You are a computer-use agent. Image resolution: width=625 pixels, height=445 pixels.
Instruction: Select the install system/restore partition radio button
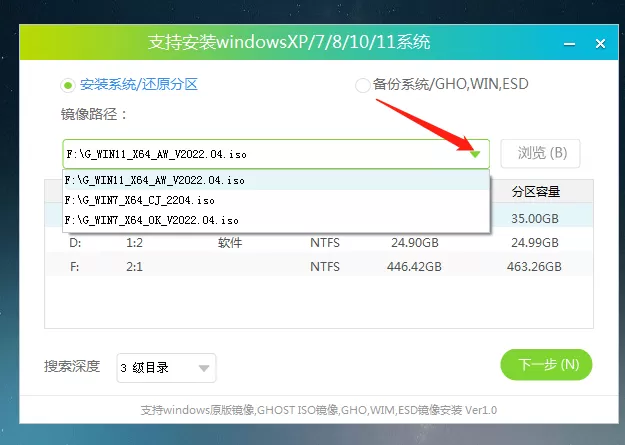coord(68,85)
